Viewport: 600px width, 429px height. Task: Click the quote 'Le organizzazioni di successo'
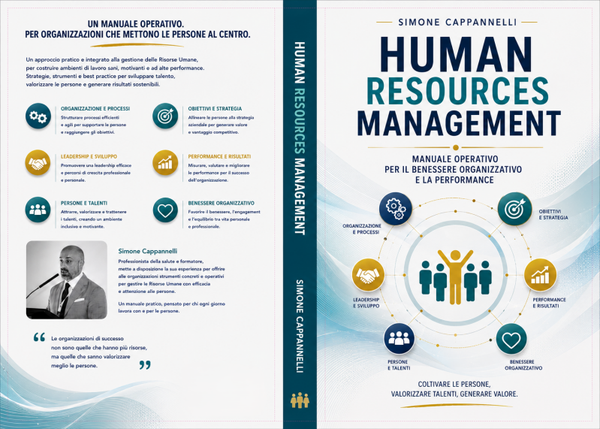click(x=87, y=339)
